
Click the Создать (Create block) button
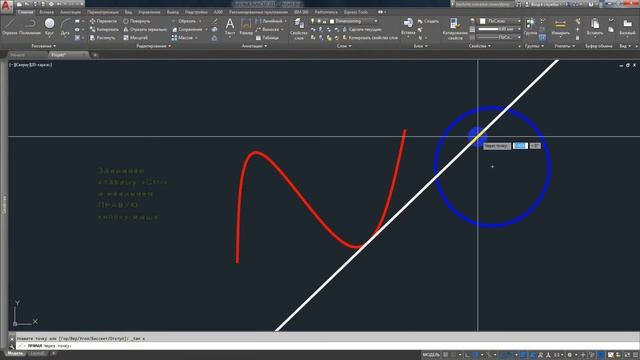tap(428, 21)
